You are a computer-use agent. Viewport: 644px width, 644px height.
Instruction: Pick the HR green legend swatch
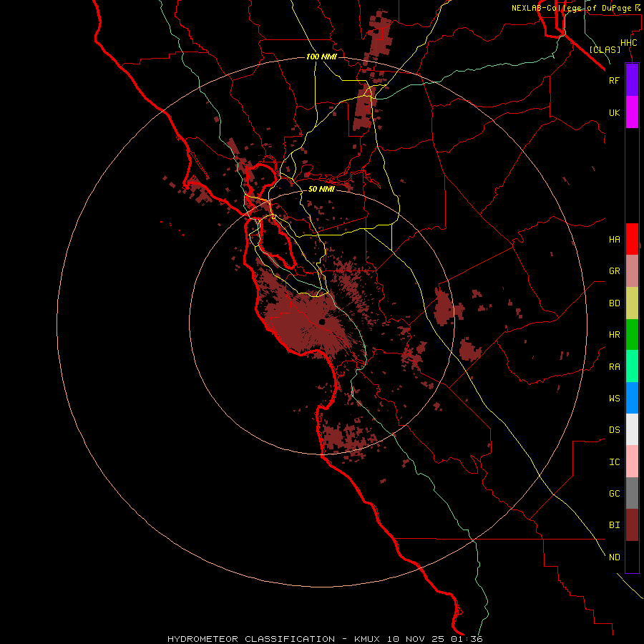(632, 335)
